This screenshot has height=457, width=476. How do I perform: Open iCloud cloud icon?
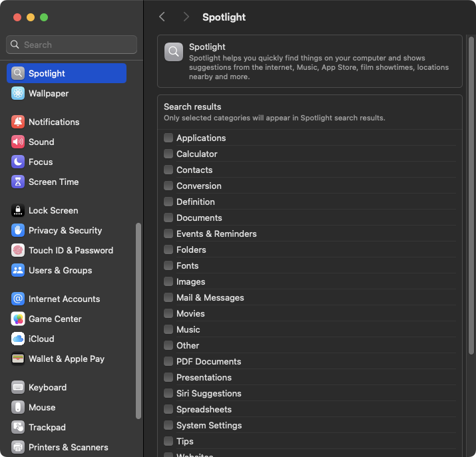18,339
